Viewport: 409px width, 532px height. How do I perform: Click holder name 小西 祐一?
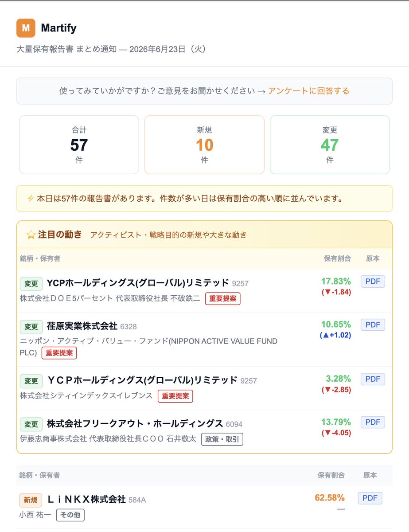(35, 515)
